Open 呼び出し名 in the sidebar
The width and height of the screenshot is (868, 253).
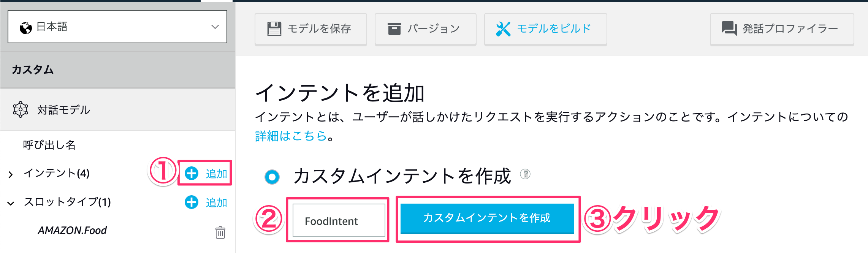(49, 145)
